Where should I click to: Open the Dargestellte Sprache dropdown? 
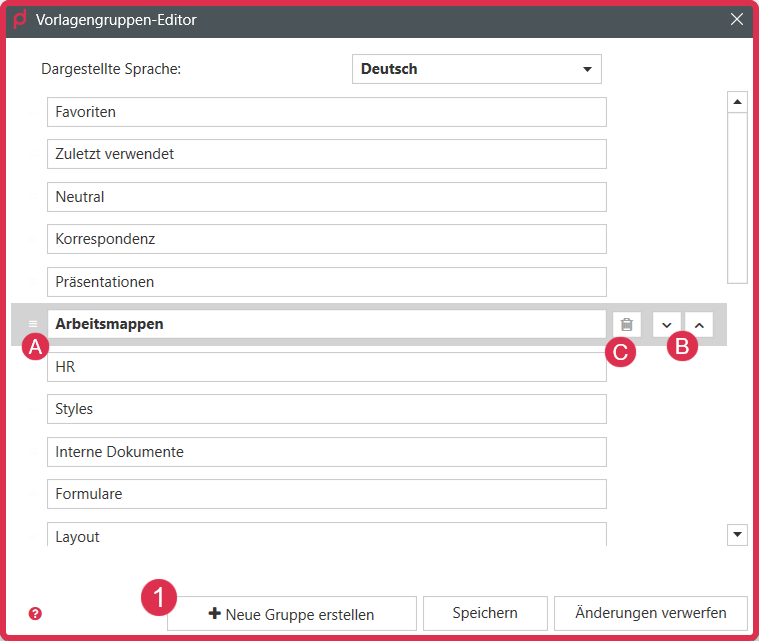(x=477, y=69)
